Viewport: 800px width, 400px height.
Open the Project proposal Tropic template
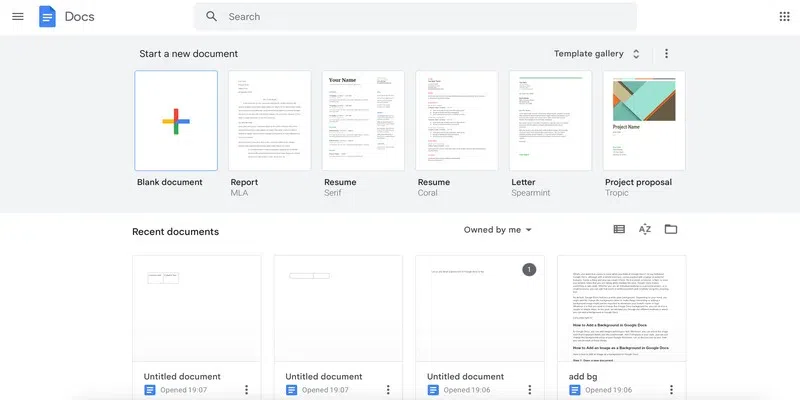pos(644,120)
